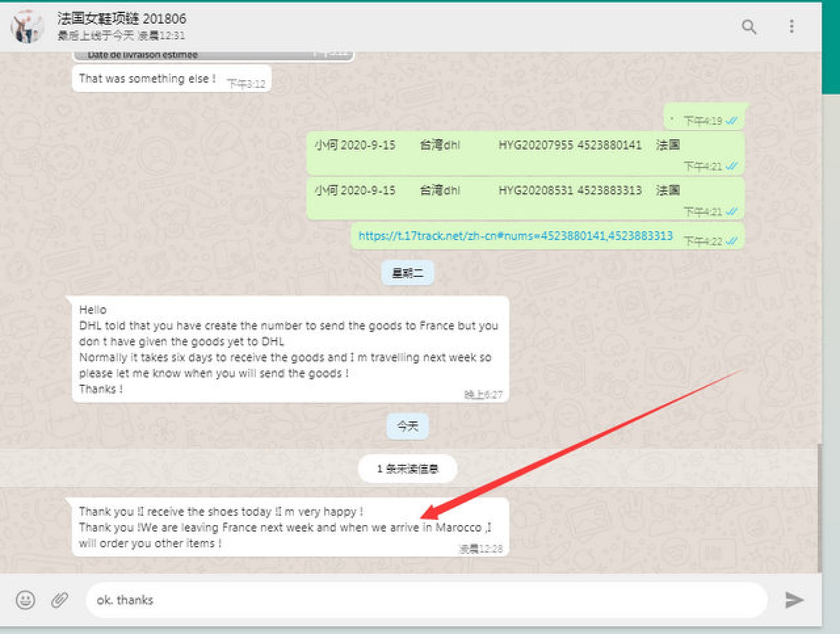840x634 pixels.
Task: Select the "That was something else !" message
Action: [x=148, y=79]
